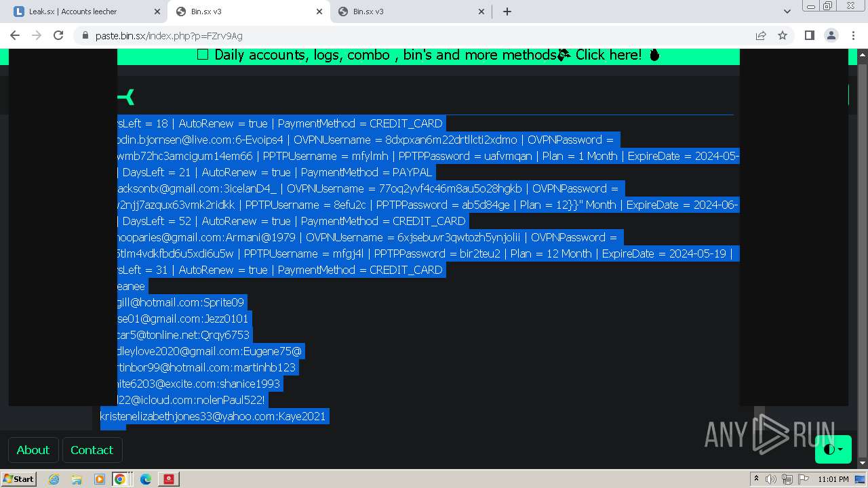Share this page via the share icon

tap(761, 35)
